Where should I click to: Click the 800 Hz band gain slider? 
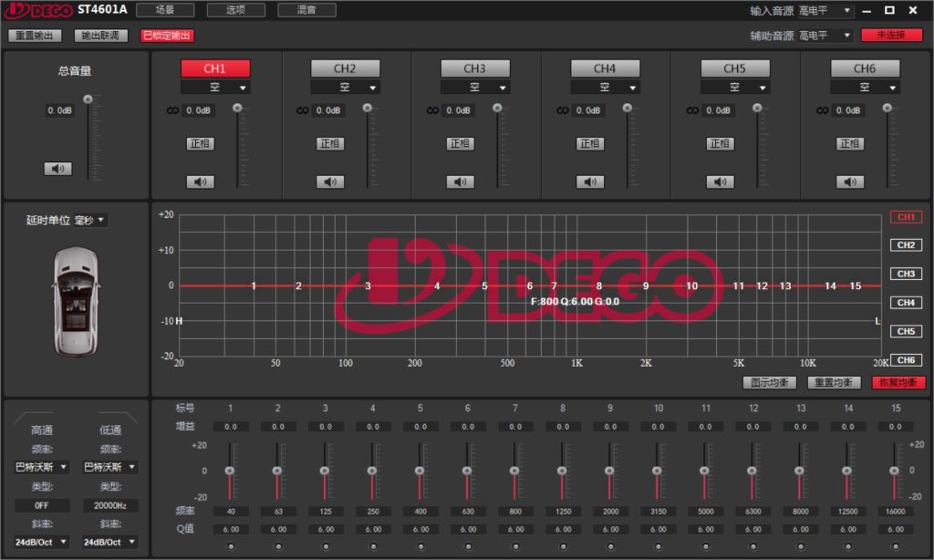[x=514, y=471]
